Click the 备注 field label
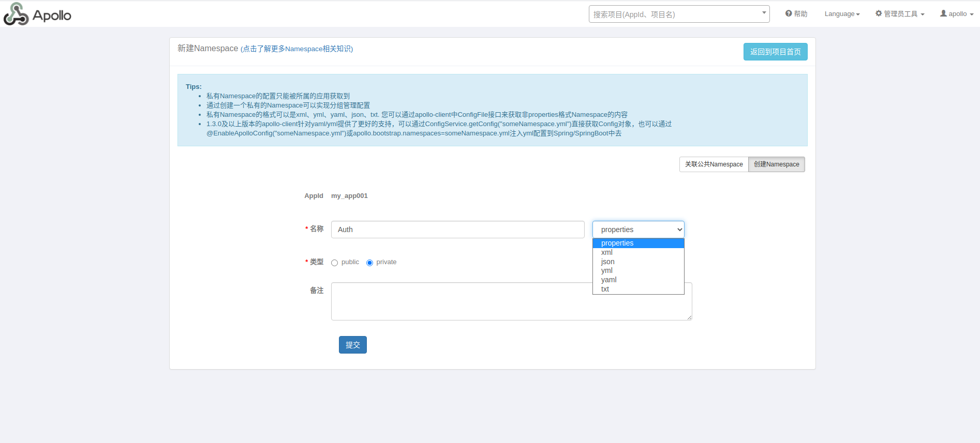The image size is (980, 443). tap(317, 291)
